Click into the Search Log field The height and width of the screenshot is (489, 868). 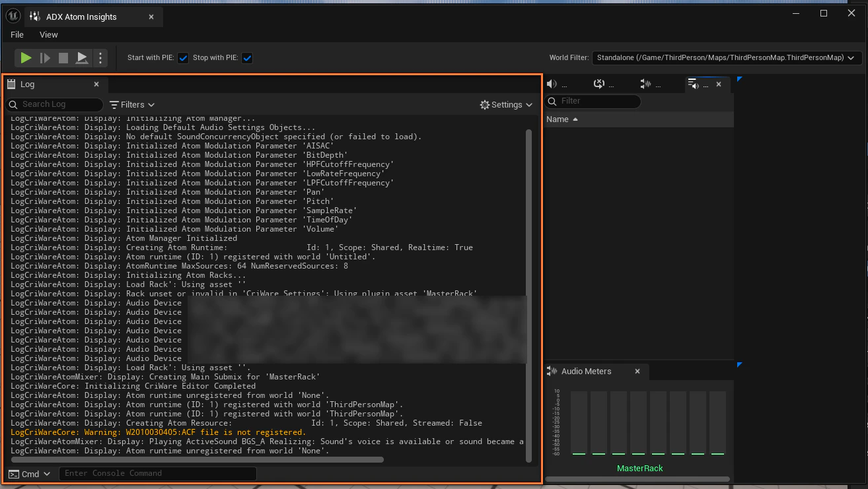[55, 104]
